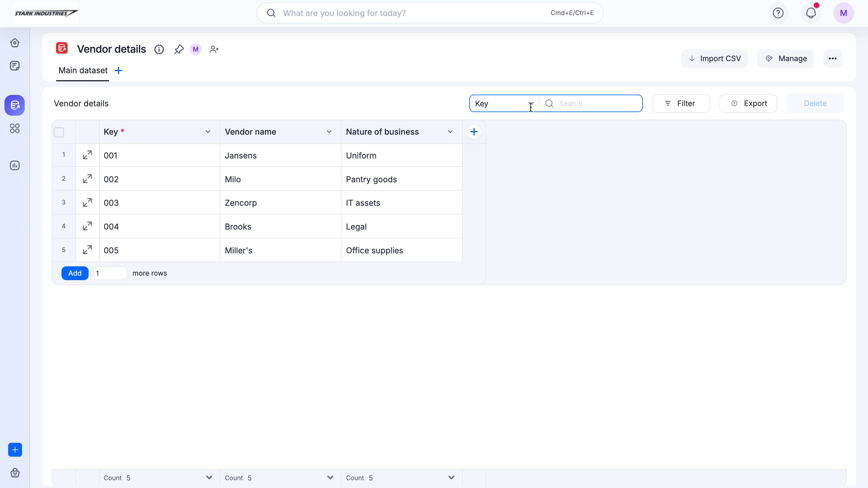Open the Key column header dropdown
868x488 pixels.
tap(208, 132)
